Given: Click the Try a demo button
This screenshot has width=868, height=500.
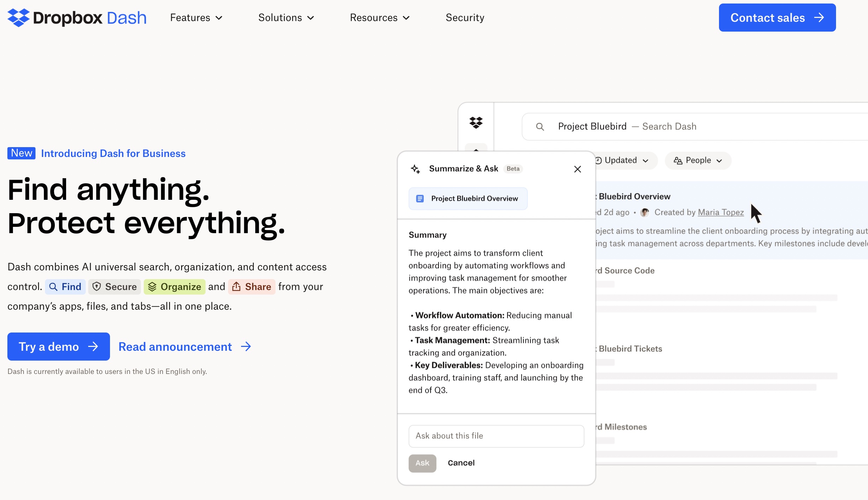Looking at the screenshot, I should 59,347.
